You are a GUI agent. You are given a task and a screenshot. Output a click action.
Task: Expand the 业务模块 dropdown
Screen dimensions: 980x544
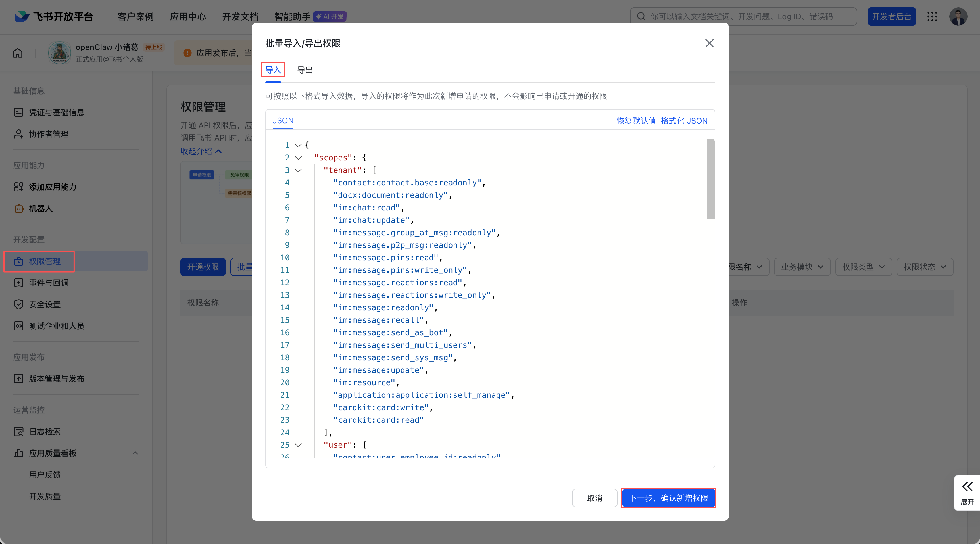pyautogui.click(x=802, y=267)
